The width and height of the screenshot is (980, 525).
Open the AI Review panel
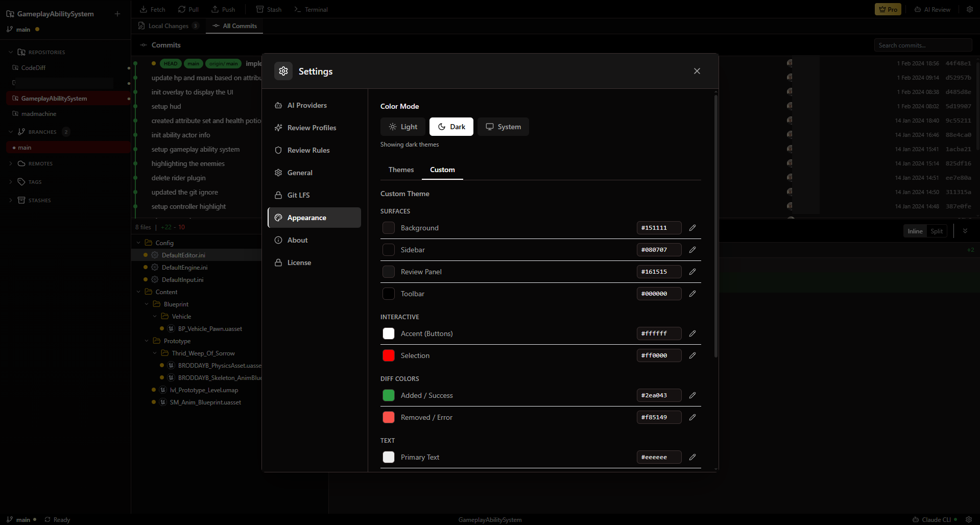[933, 9]
